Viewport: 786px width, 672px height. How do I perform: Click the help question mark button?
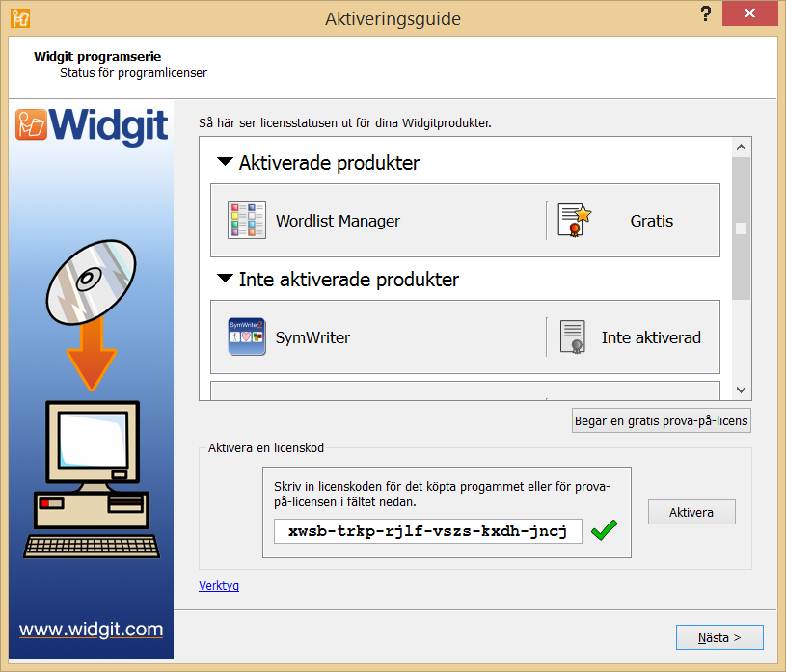click(x=706, y=13)
